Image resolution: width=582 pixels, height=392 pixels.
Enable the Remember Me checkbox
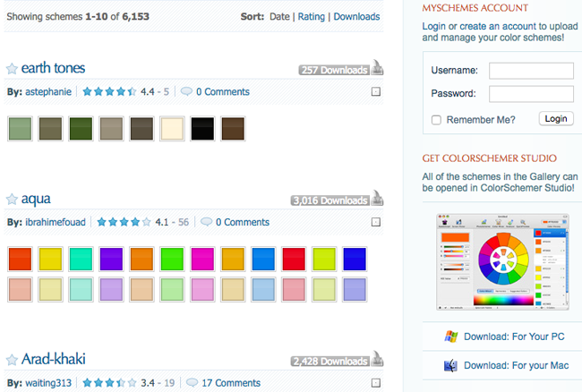click(436, 119)
